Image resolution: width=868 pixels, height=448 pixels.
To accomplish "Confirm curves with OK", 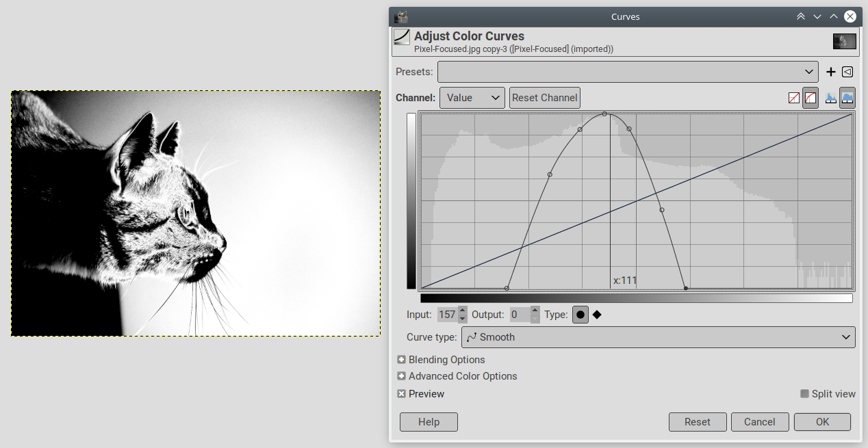I will [823, 422].
